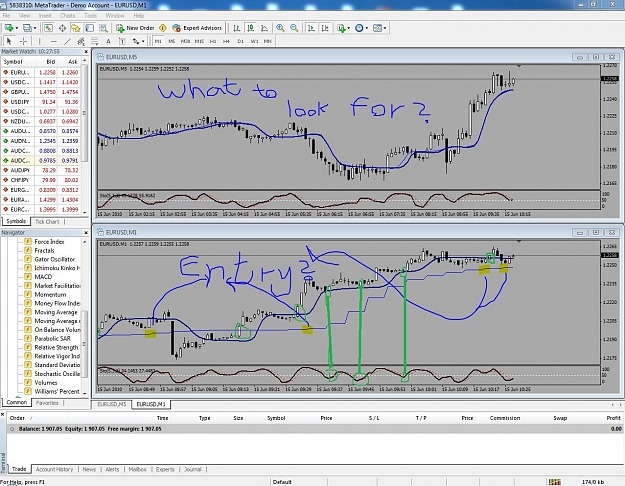
Task: Toggle the Expert Advisors button
Action: pos(197,28)
